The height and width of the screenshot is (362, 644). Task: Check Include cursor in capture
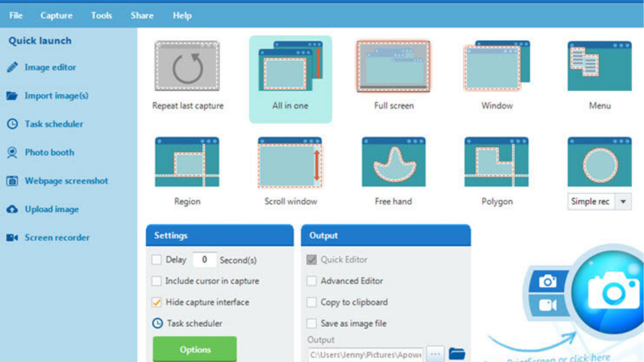[x=156, y=281]
